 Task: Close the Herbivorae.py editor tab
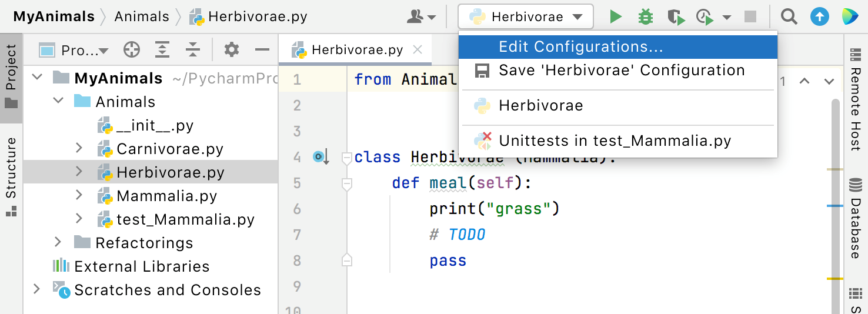click(418, 50)
